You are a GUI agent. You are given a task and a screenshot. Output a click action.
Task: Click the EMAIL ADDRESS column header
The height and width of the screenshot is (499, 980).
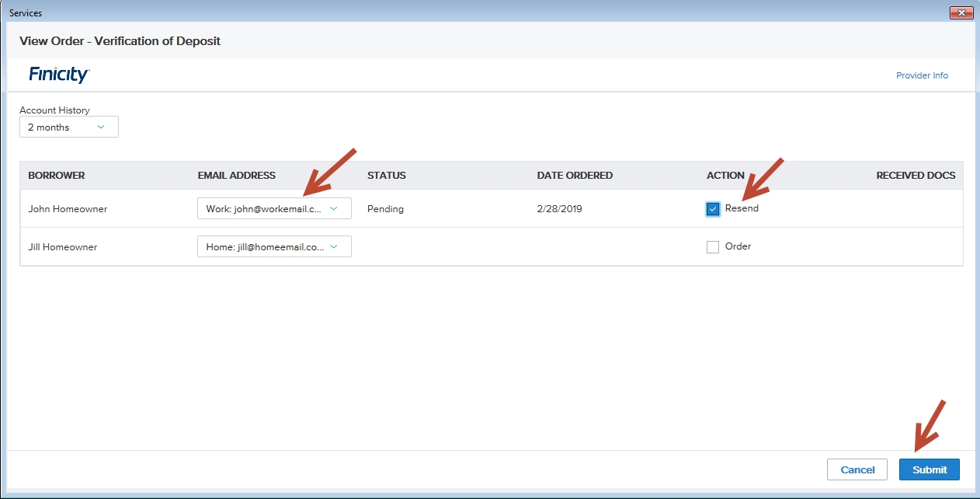click(x=236, y=176)
